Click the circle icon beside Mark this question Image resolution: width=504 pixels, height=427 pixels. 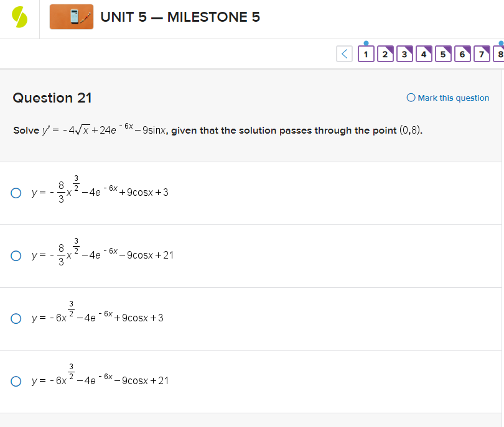tap(409, 98)
